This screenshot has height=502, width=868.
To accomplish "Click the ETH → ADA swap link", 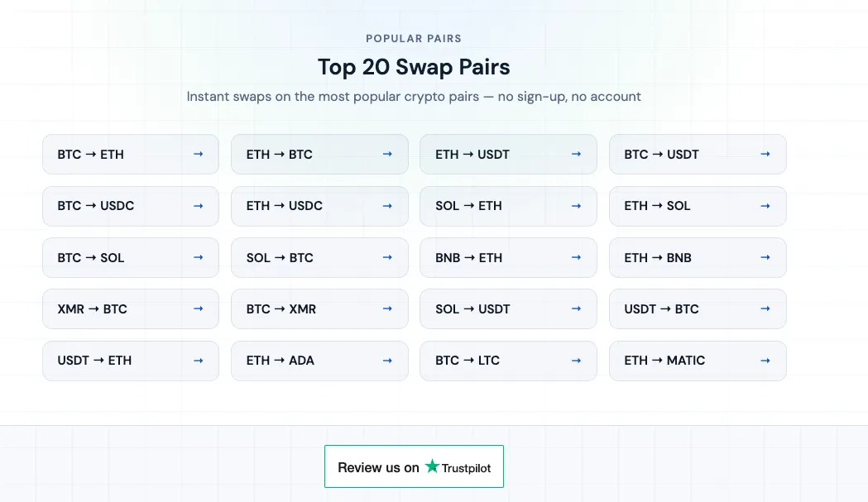I will (x=319, y=361).
